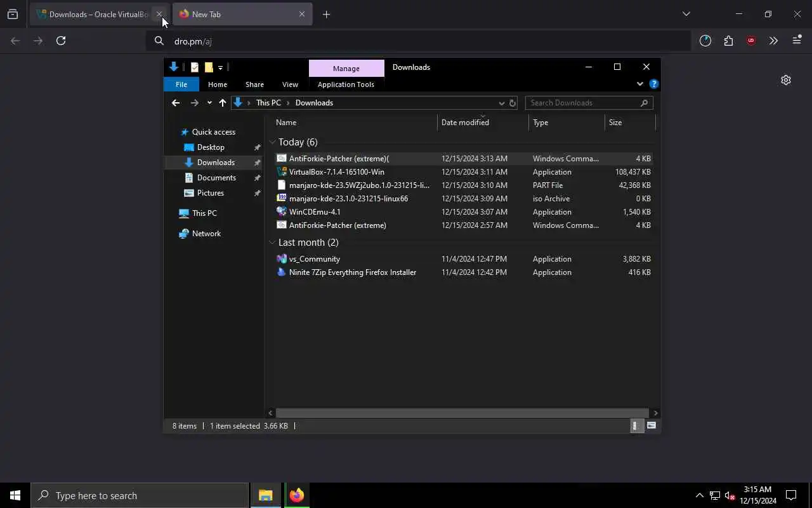
Task: Click This PC in the address breadcrumb
Action: coord(268,103)
